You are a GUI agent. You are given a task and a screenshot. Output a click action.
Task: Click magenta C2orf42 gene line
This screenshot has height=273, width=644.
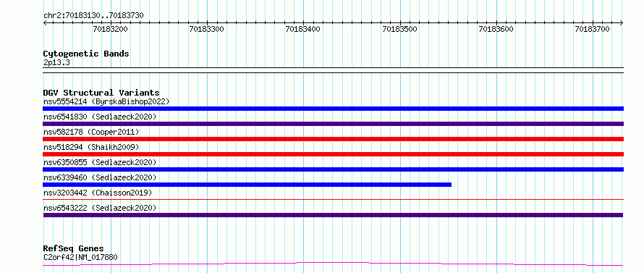[333, 264]
